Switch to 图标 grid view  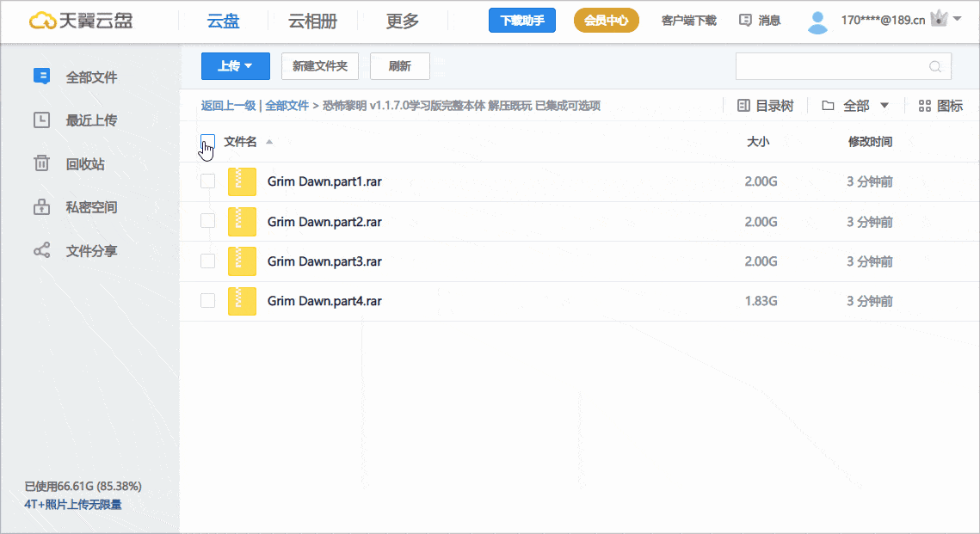click(940, 106)
